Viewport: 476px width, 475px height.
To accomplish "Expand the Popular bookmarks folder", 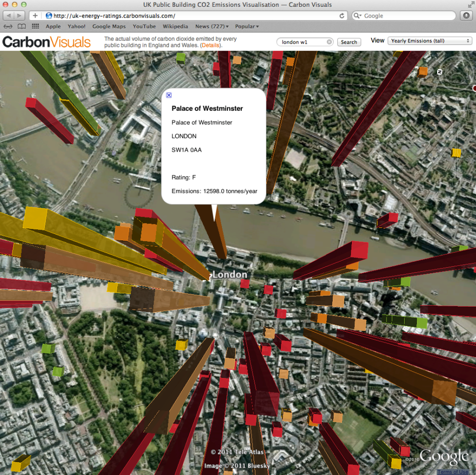I will (x=247, y=27).
